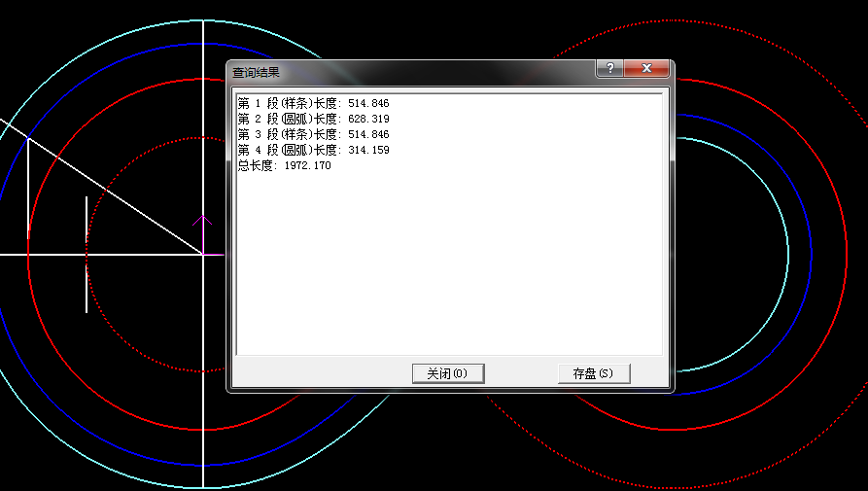
Task: Select the line '第 4 段(圆弧)长度: 314.159'
Action: (313, 150)
